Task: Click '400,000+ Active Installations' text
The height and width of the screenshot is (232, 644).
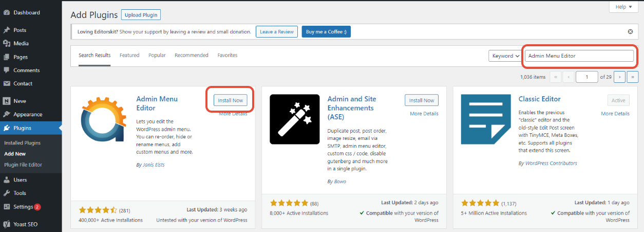Action: click(110, 220)
